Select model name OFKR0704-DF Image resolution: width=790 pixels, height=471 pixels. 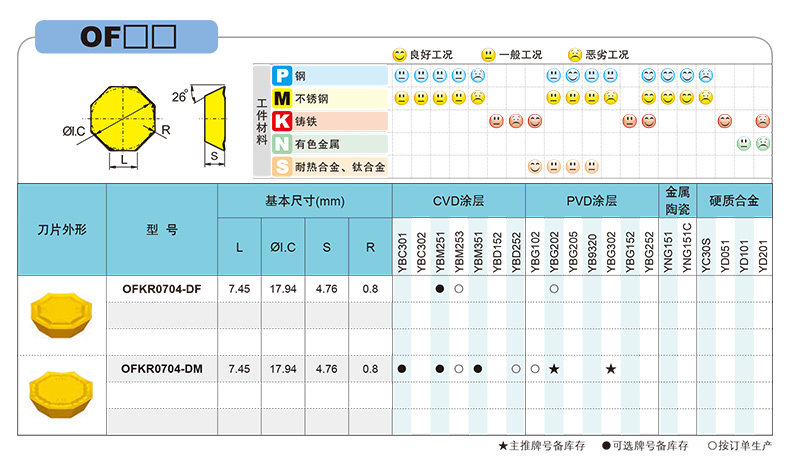162,289
